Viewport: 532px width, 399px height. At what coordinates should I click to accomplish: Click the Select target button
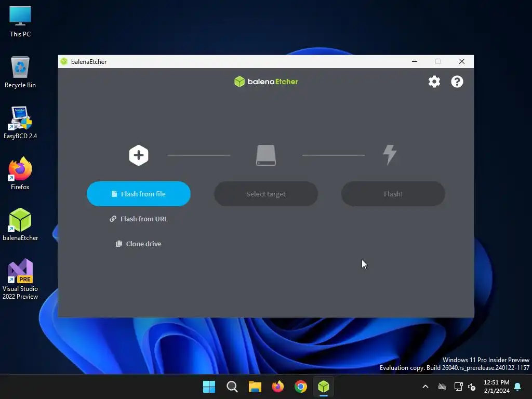[x=265, y=194]
